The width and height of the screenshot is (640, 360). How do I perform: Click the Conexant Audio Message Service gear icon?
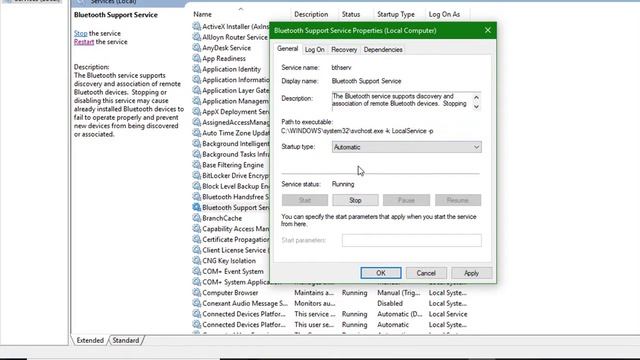(196, 303)
